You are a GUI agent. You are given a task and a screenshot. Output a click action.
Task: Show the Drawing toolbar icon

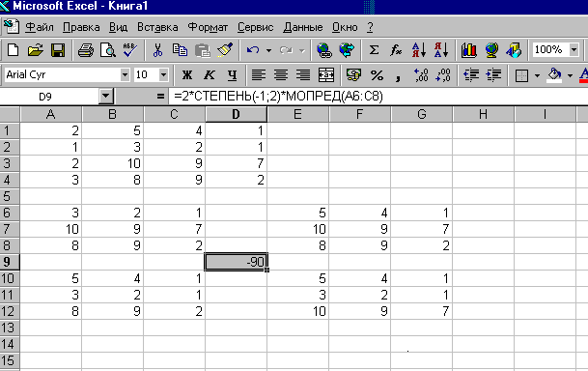point(514,50)
